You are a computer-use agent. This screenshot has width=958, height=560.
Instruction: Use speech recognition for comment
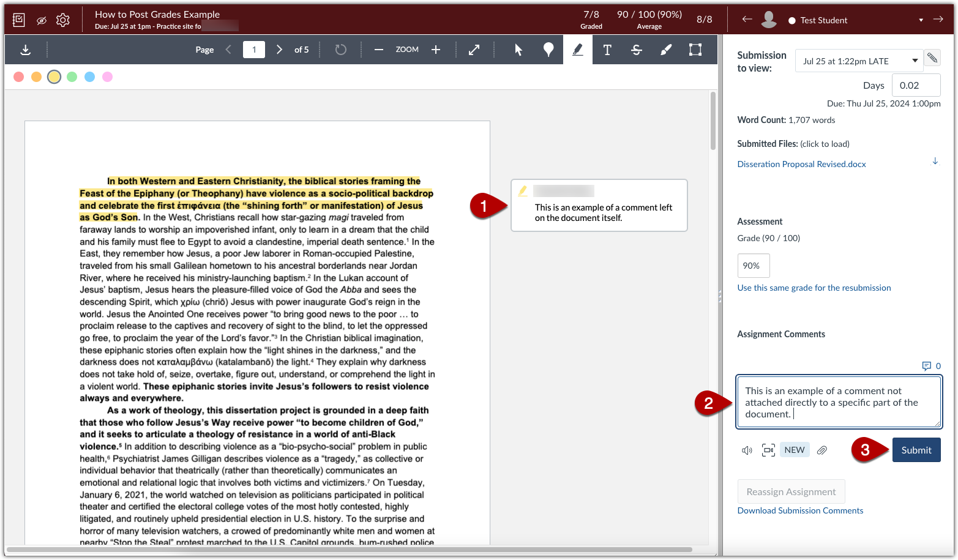click(x=747, y=450)
